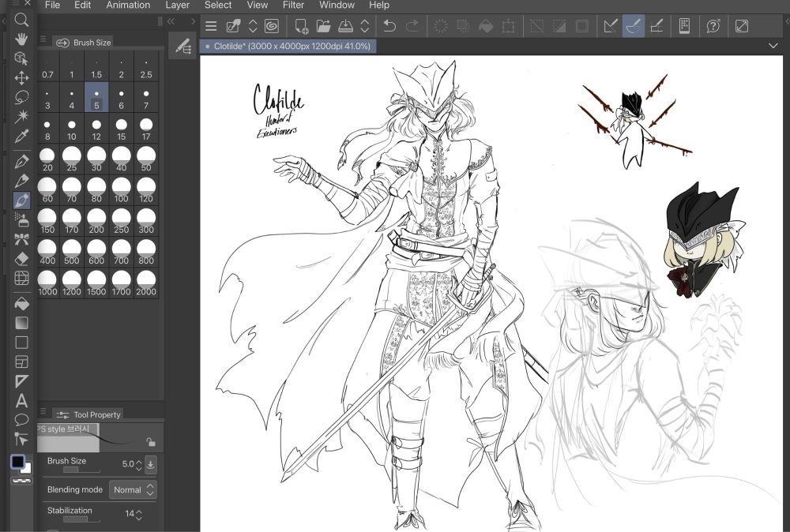Toggle tool property lock icon
Image resolution: width=790 pixels, height=532 pixels.
click(151, 442)
